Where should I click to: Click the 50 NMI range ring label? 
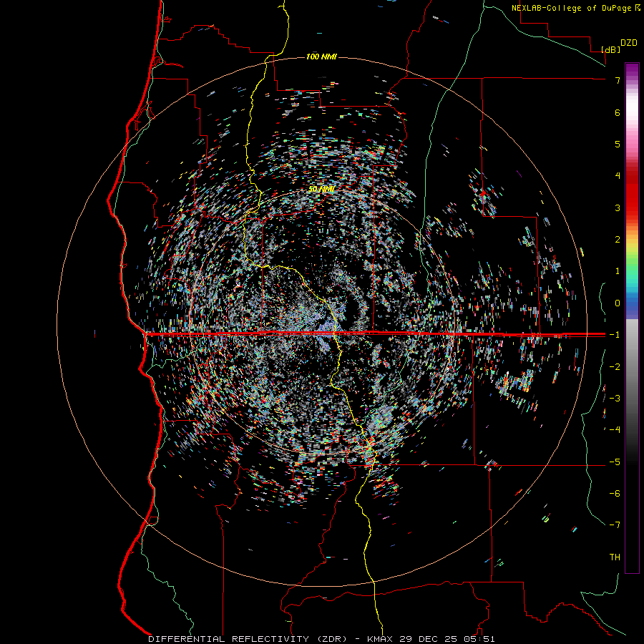point(321,189)
